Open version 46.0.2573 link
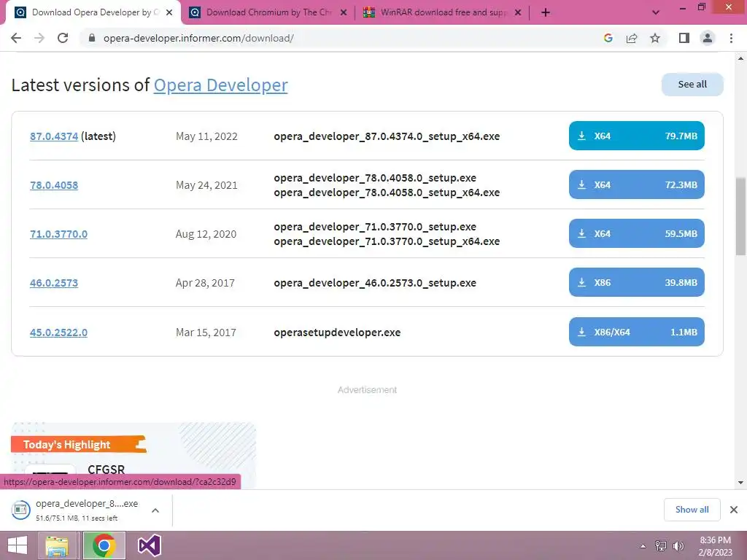The image size is (747, 560). pyautogui.click(x=54, y=283)
